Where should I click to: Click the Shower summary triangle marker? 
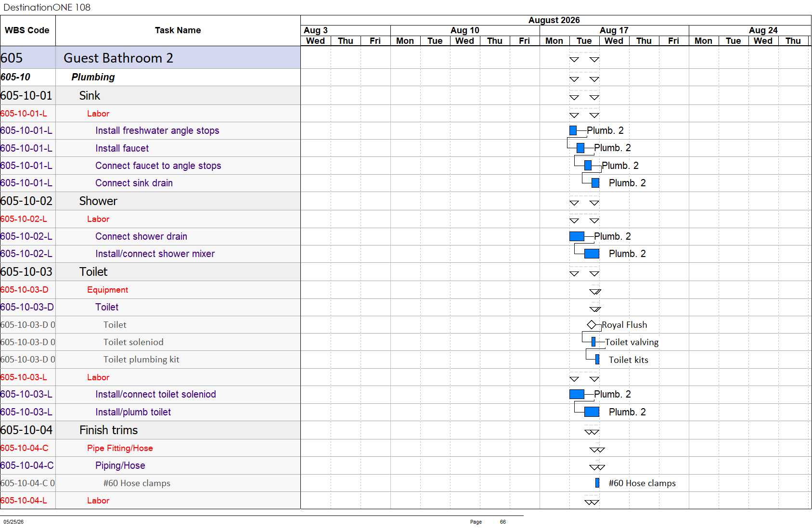click(x=574, y=203)
